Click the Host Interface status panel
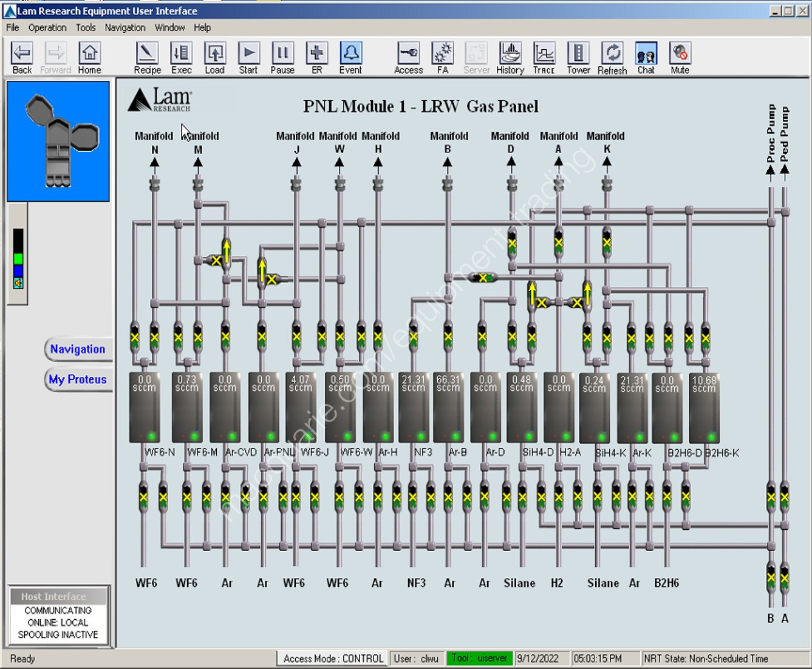The image size is (812, 669). tap(59, 616)
